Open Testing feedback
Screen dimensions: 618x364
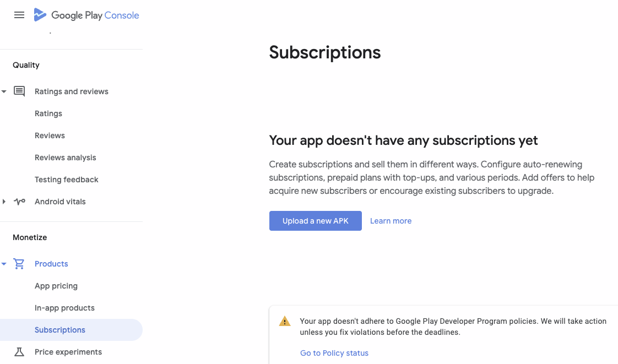[x=67, y=180]
